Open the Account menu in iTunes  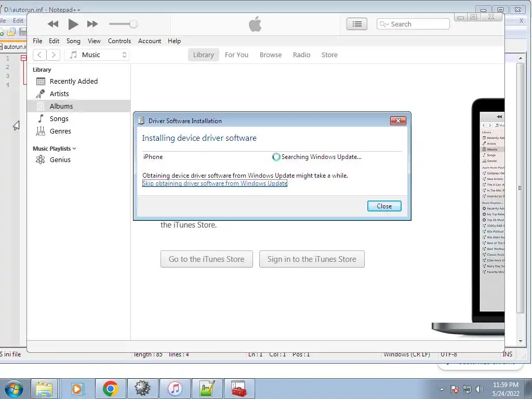coord(150,41)
